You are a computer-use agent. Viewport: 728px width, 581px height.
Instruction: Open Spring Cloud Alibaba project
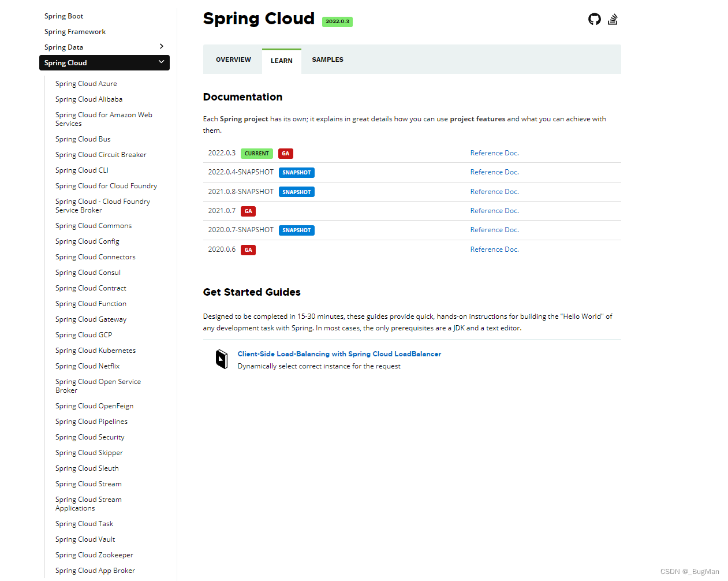[x=89, y=99]
